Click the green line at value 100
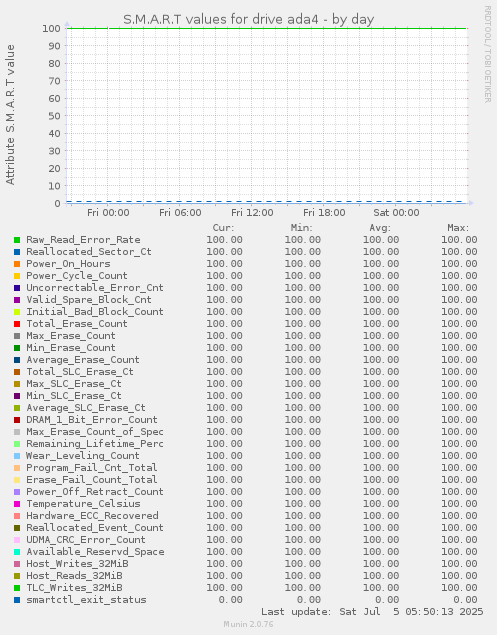This screenshot has height=635, width=497. [267, 28]
